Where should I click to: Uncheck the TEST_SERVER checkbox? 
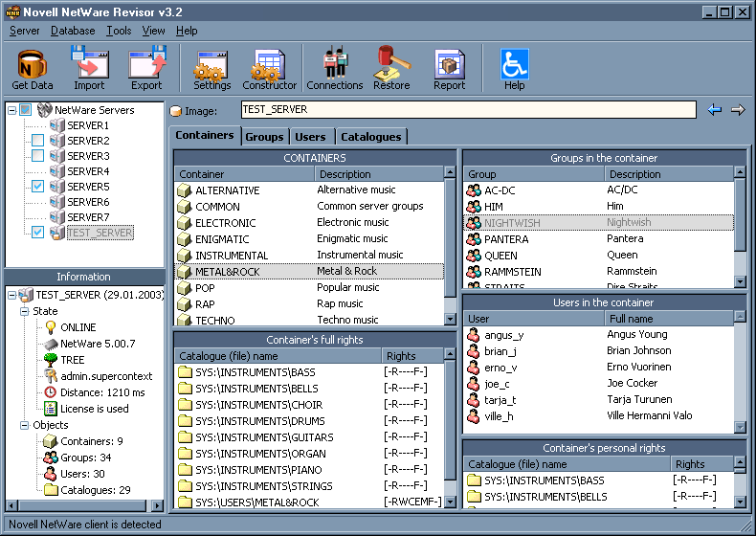[37, 233]
